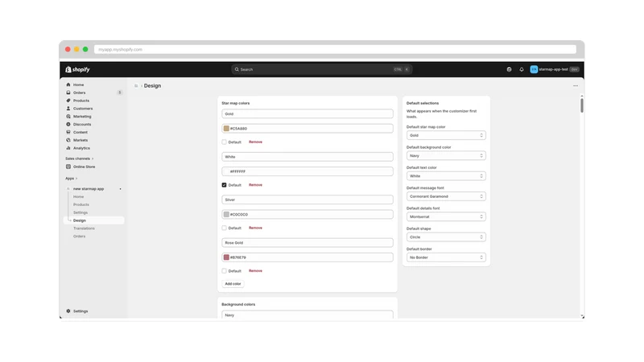The width and height of the screenshot is (644, 362).
Task: Open the Markets globe icon
Action: pos(68,140)
